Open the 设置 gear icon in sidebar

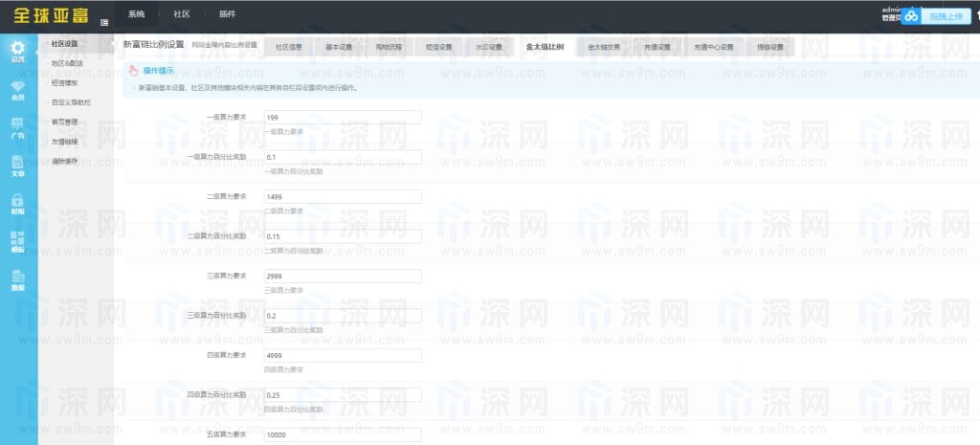(18, 51)
